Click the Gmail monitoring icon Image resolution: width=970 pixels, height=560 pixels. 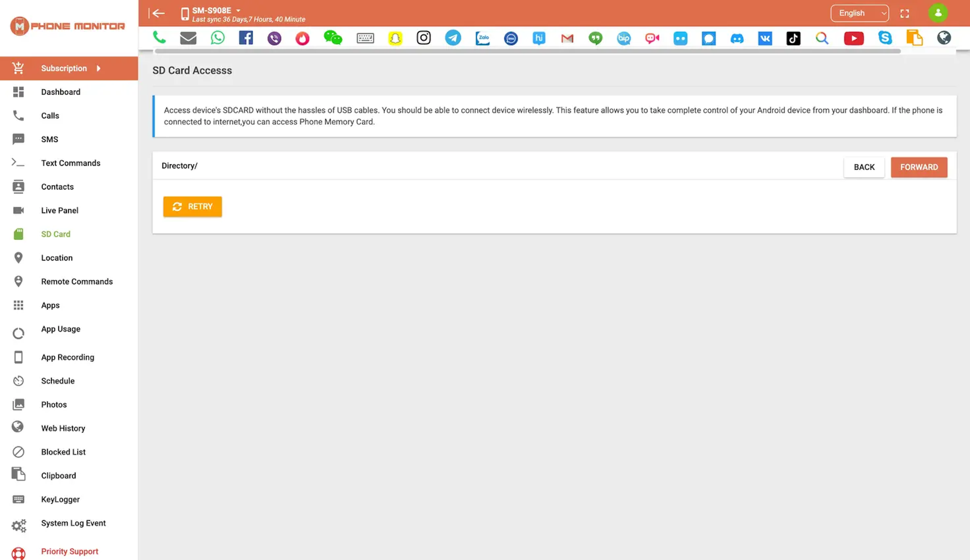click(567, 38)
